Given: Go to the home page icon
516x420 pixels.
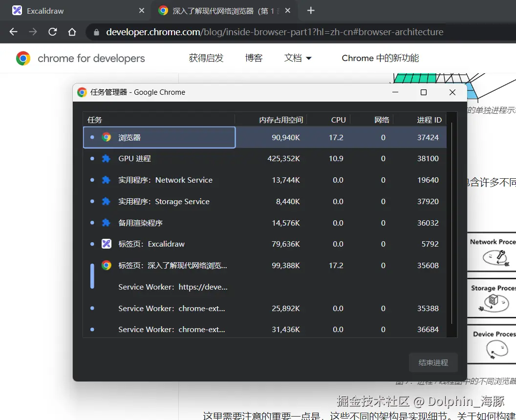Looking at the screenshot, I should tap(72, 32).
